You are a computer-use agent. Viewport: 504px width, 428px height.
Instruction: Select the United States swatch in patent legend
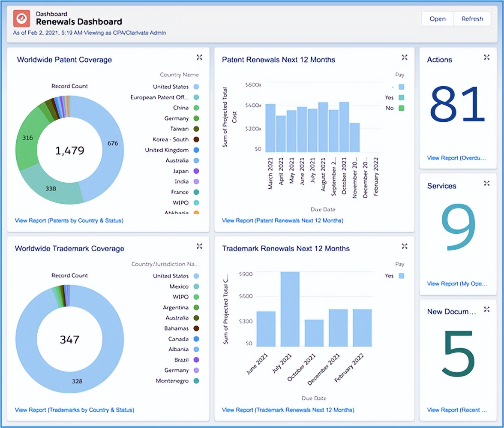[196, 87]
